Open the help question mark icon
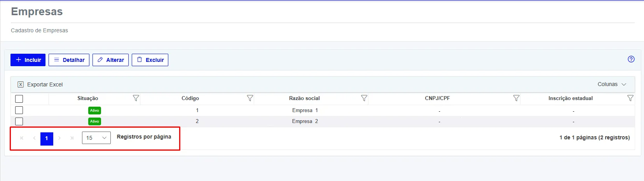Screen dimensions: 644x181 (x=631, y=59)
